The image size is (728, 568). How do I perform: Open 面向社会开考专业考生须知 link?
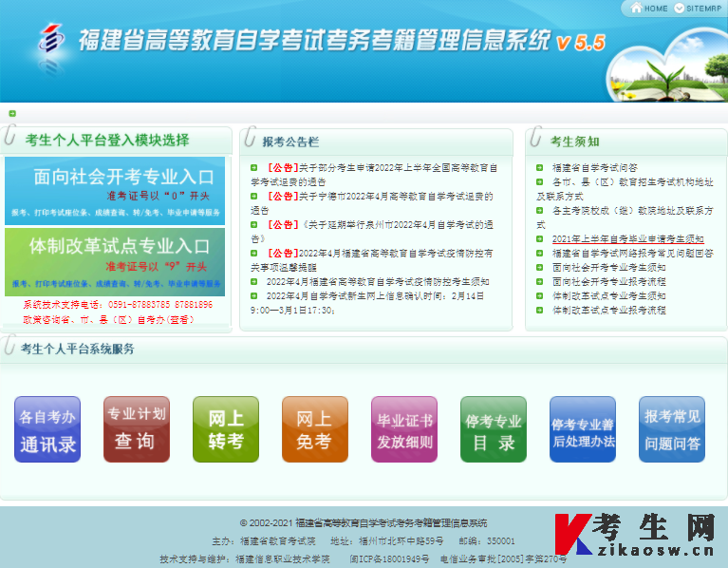tap(608, 267)
